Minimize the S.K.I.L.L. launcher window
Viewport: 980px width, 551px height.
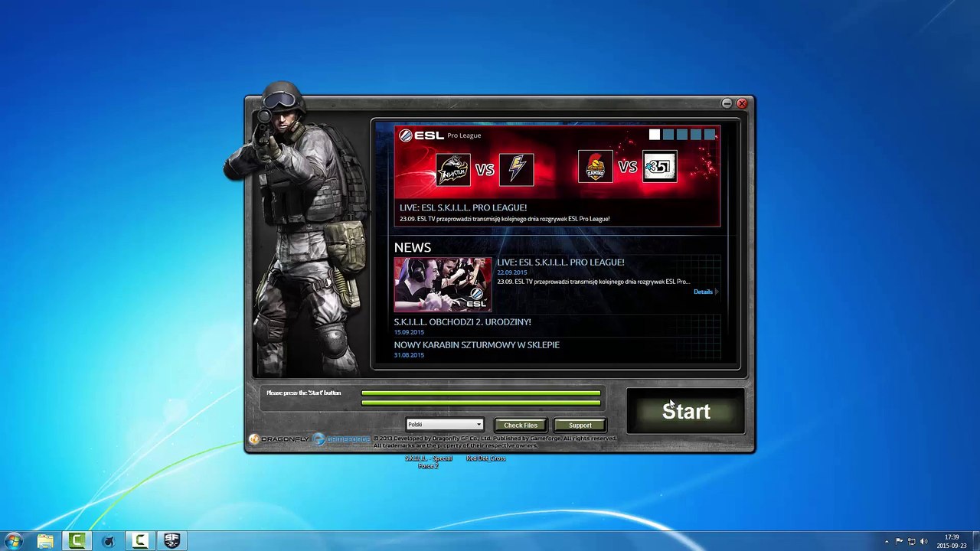(727, 103)
